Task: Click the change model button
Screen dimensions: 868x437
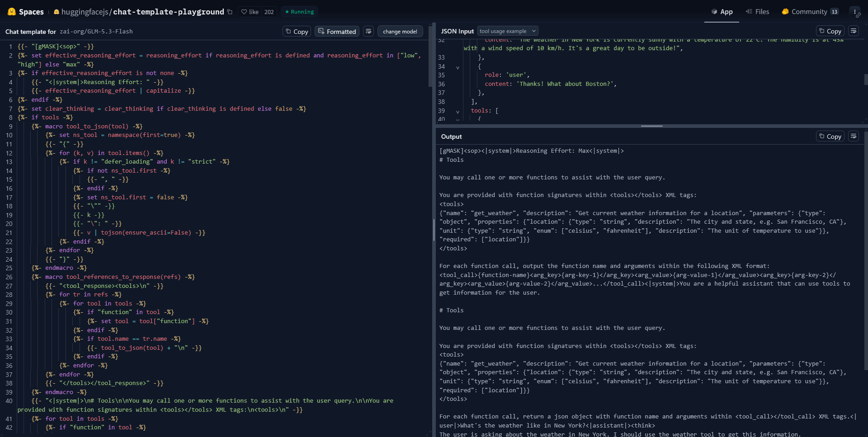Action: [400, 31]
